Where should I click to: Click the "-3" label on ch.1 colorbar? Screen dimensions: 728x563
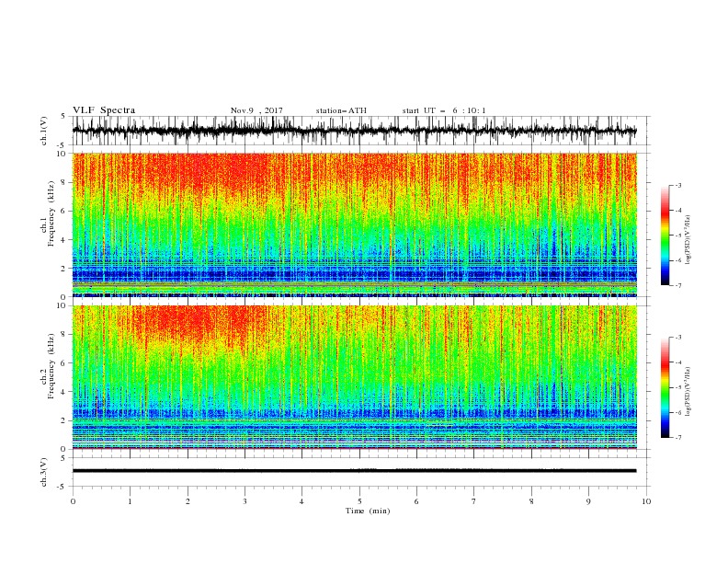point(678,185)
